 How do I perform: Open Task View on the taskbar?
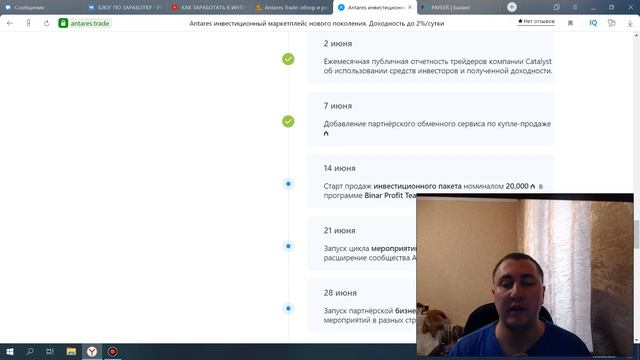tap(50, 351)
